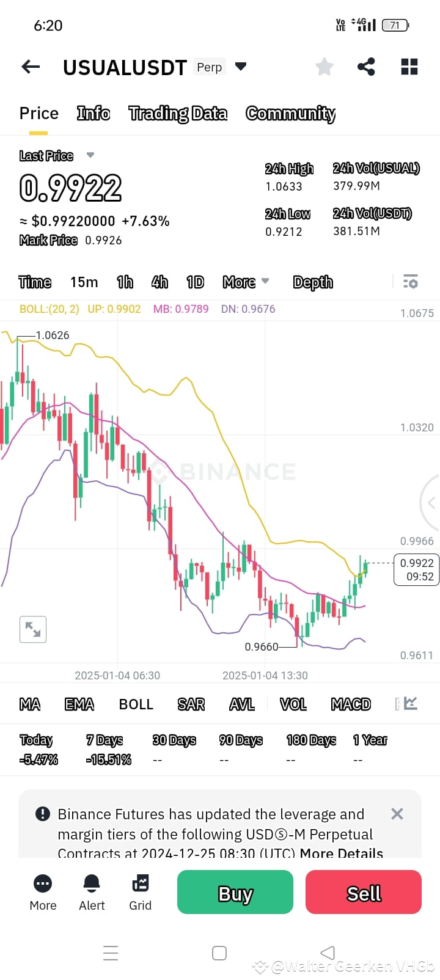
Task: Toggle the MA indicator
Action: (x=30, y=704)
